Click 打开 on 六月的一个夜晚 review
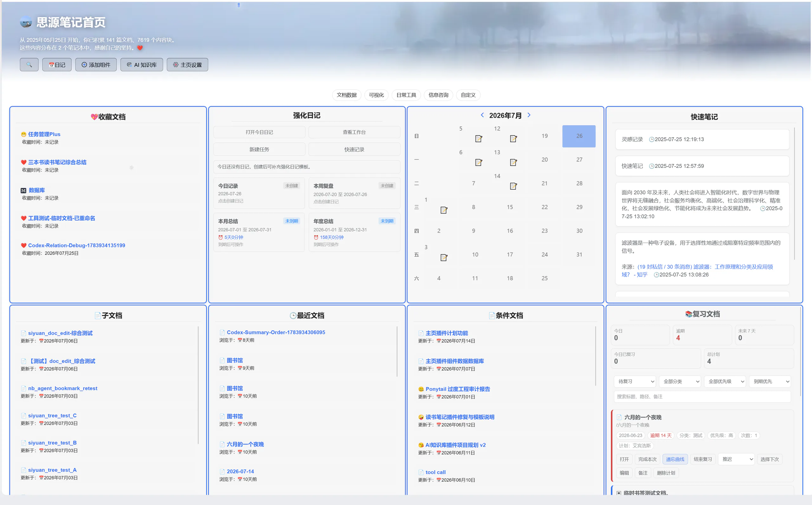This screenshot has width=812, height=505. click(x=624, y=460)
